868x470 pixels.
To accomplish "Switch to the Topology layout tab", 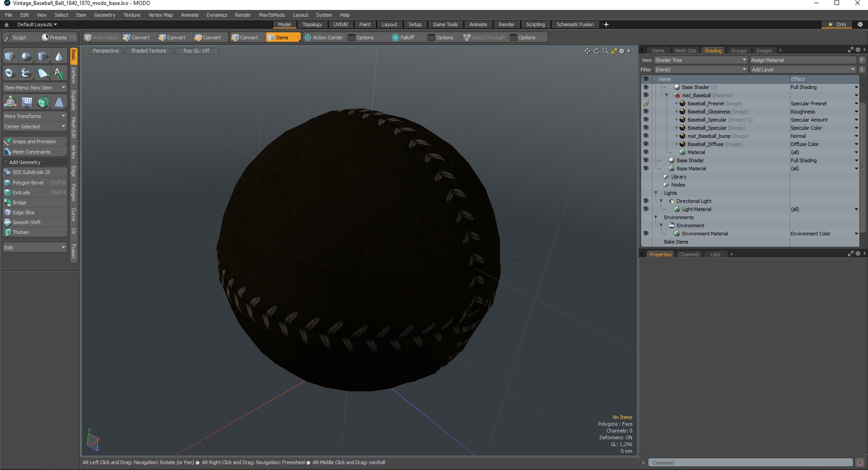I will click(312, 24).
